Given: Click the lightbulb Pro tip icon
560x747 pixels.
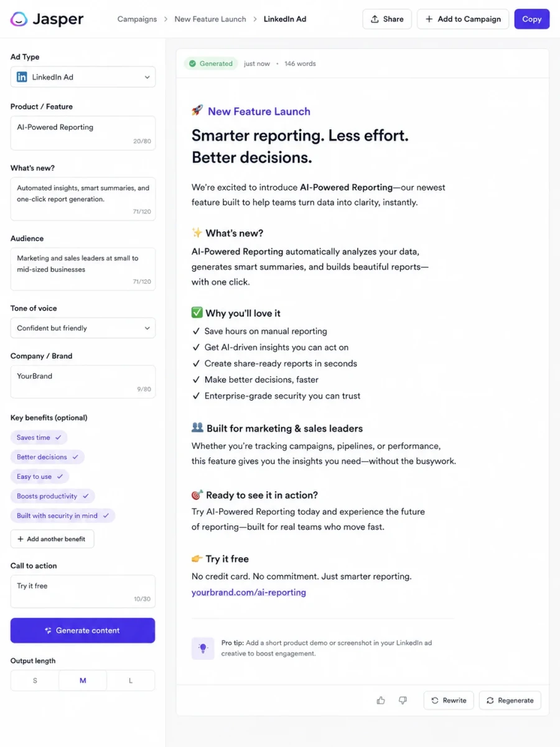Looking at the screenshot, I should pyautogui.click(x=203, y=648).
